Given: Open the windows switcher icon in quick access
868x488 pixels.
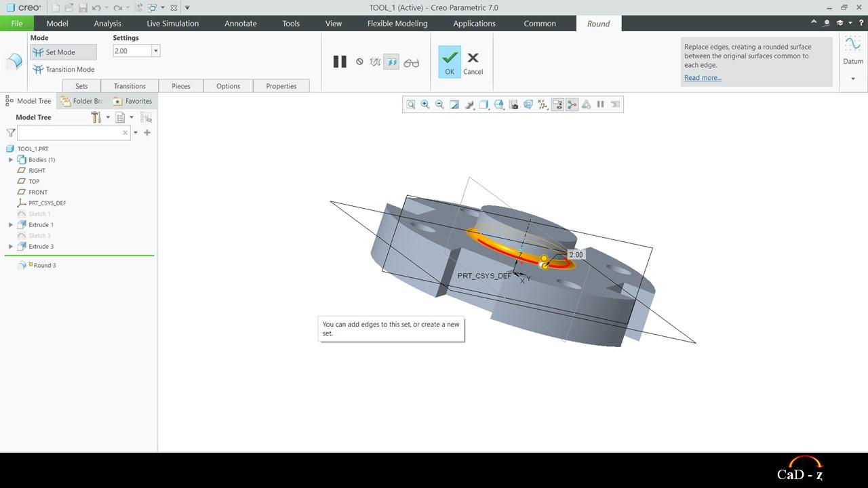Looking at the screenshot, I should point(153,7).
